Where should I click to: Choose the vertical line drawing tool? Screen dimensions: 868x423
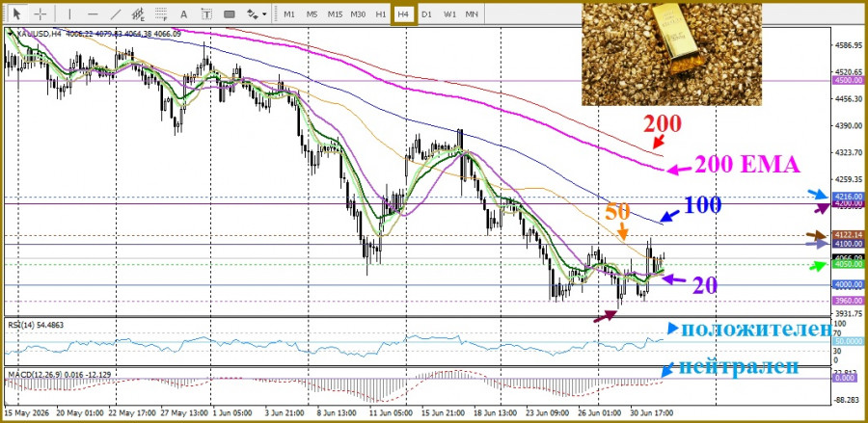69,13
